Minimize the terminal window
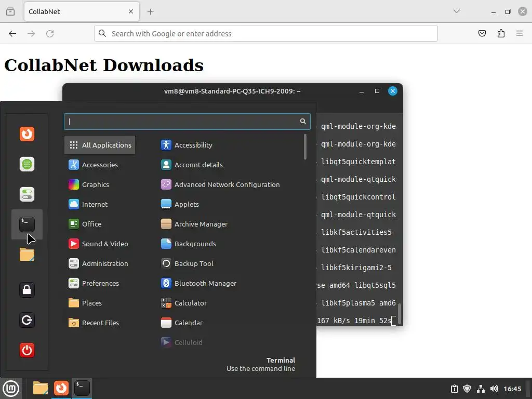The image size is (532, 399). [362, 91]
